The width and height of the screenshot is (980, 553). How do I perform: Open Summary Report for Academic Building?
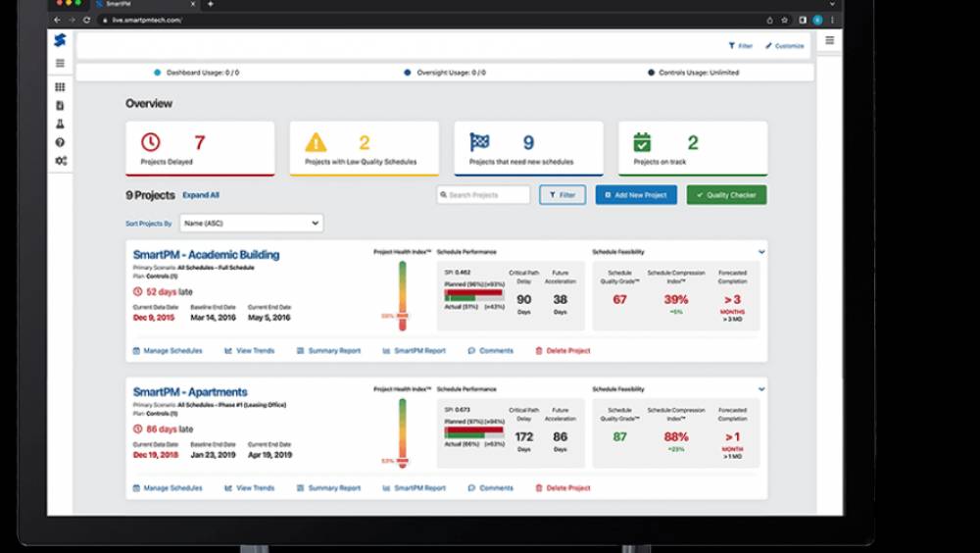coord(328,351)
